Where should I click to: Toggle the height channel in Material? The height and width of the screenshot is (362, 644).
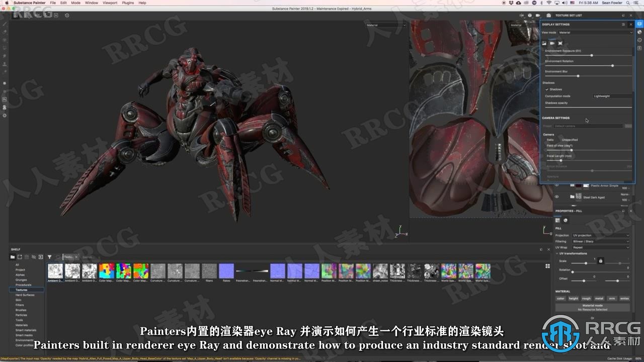(574, 298)
